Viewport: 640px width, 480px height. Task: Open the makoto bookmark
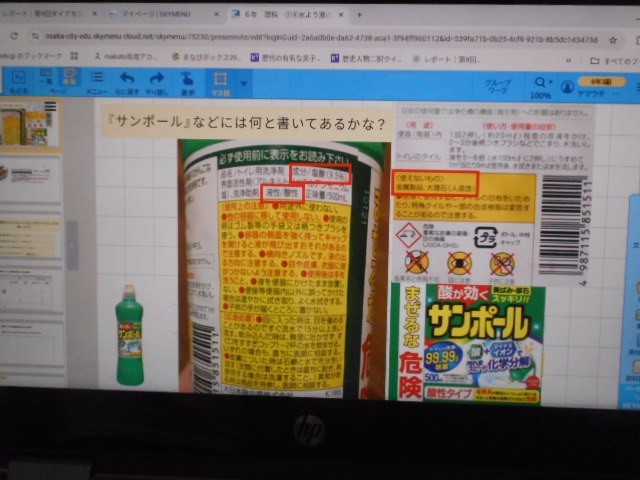(124, 56)
